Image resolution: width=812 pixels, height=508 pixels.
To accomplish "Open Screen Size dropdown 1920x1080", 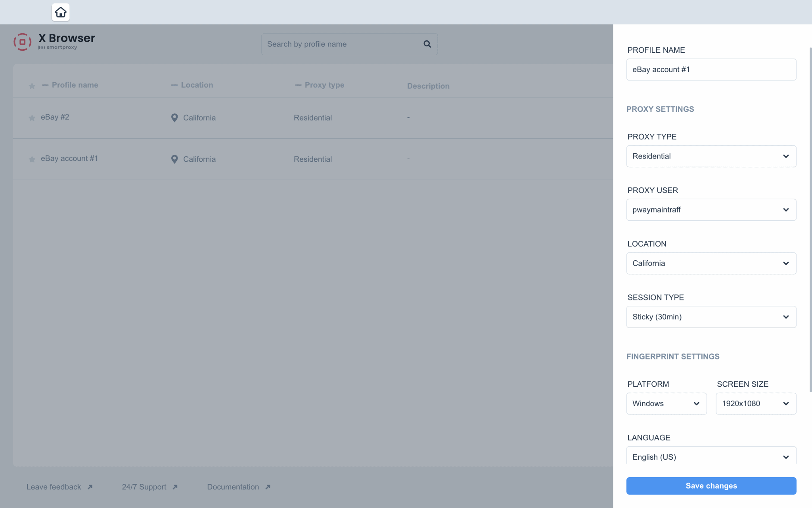I will coord(756,403).
